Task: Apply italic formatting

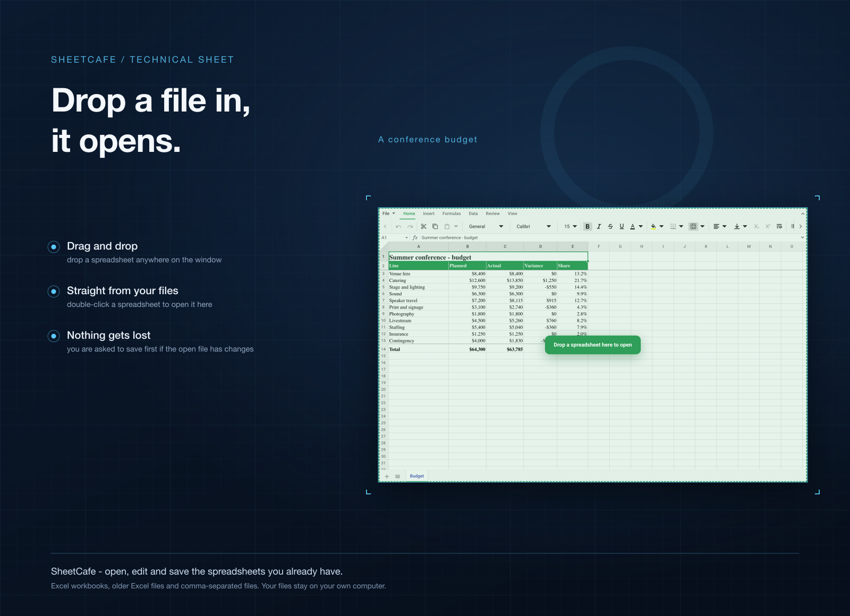Action: (x=599, y=227)
